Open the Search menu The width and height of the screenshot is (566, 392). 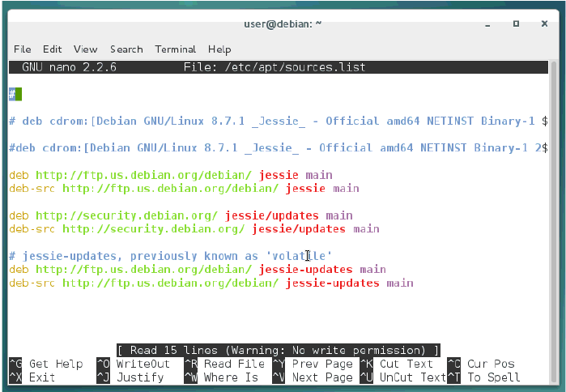coord(126,49)
